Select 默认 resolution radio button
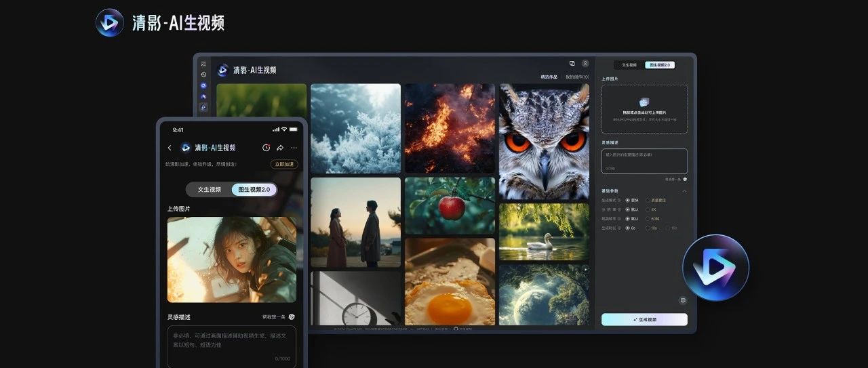Viewport: 868px width, 368px height. [627, 209]
